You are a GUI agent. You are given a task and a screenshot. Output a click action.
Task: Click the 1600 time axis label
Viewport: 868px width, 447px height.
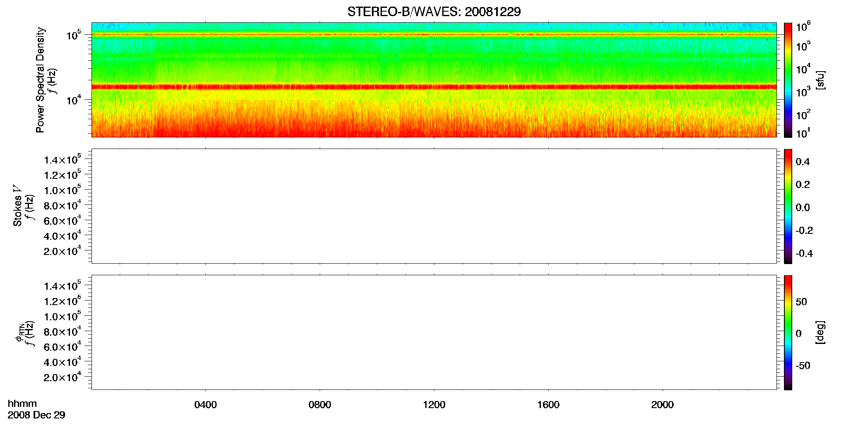(x=548, y=405)
